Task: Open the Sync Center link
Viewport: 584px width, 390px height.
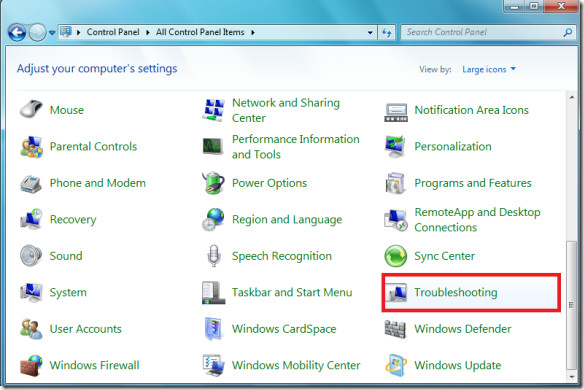Action: (445, 256)
